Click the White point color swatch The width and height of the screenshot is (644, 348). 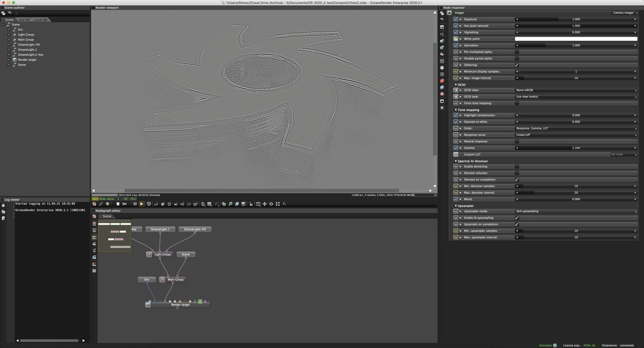(576, 39)
